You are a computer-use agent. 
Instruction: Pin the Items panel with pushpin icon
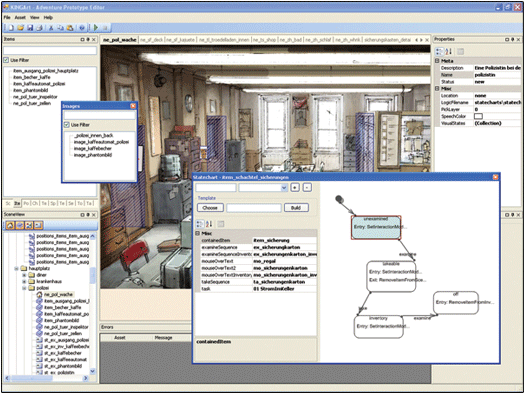(88, 40)
